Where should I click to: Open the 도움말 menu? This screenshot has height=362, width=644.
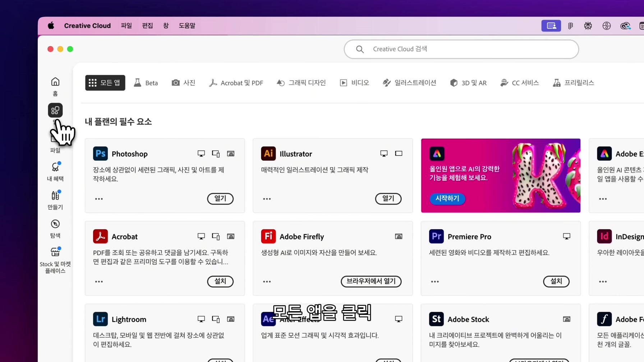pos(187,26)
